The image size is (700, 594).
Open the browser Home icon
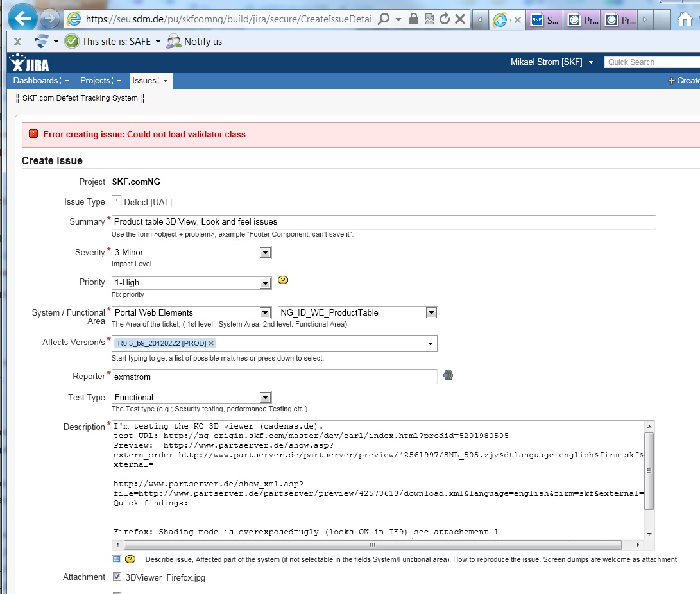pyautogui.click(x=685, y=19)
